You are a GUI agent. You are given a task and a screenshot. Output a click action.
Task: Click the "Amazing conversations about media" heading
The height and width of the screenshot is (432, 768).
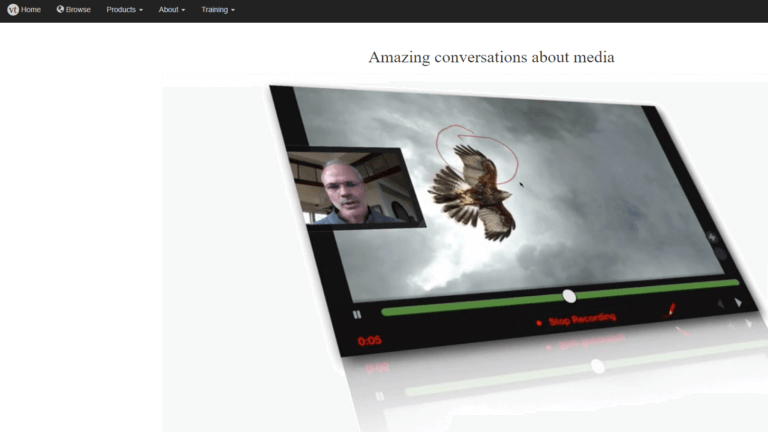(x=491, y=57)
